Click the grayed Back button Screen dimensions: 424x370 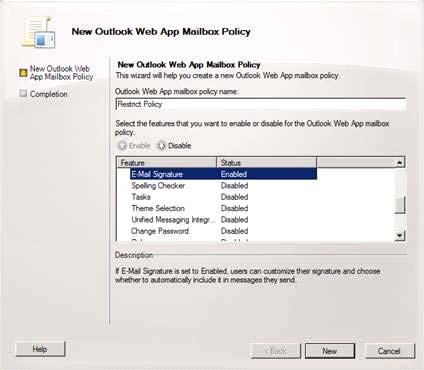(x=276, y=351)
